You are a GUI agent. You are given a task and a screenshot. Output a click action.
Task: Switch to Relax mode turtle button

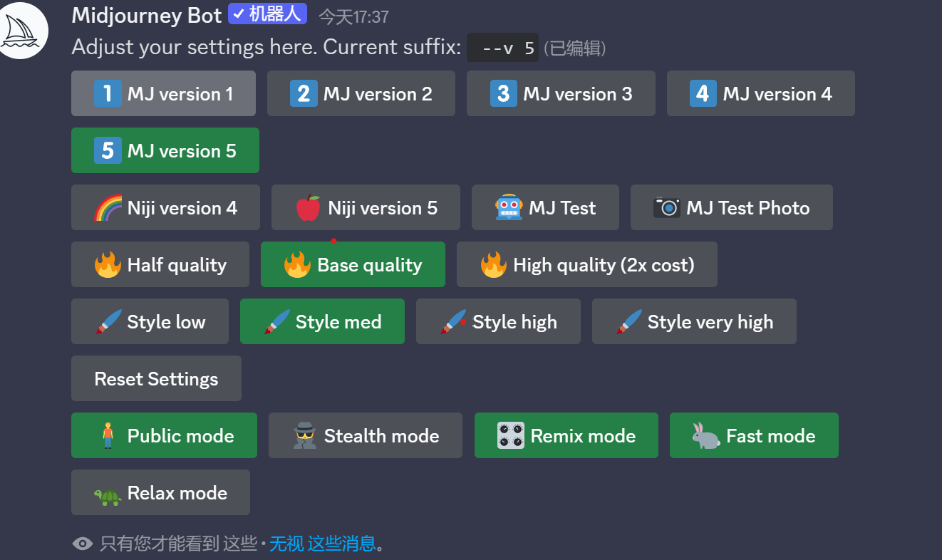(160, 492)
